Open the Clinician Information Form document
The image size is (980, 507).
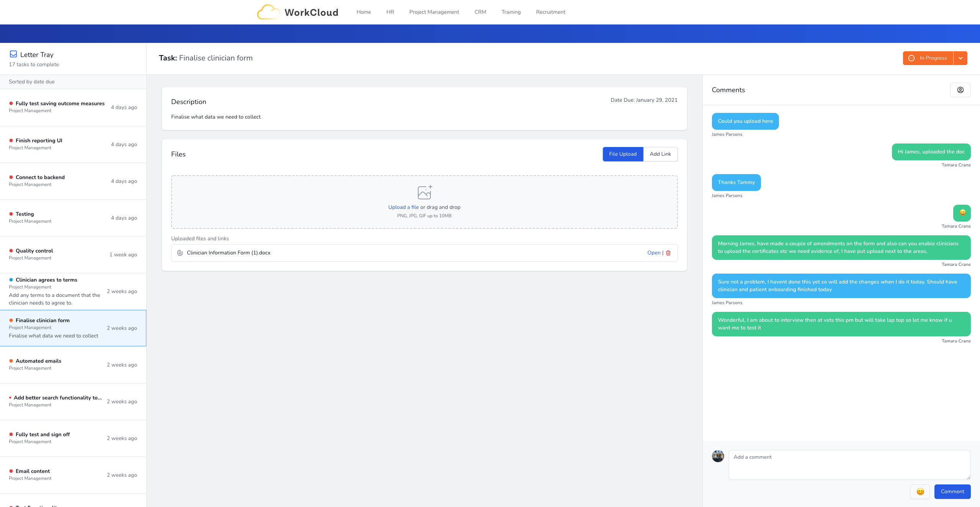coord(653,253)
